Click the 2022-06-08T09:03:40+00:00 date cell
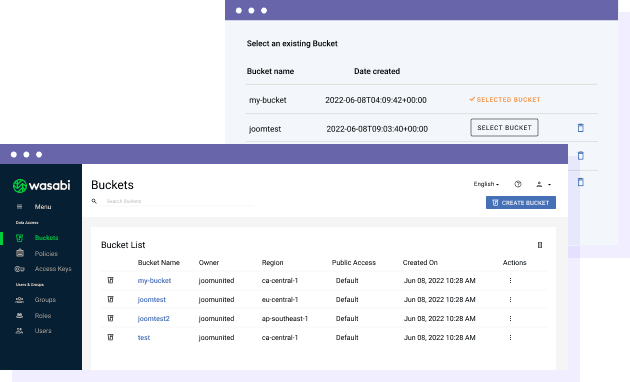 click(377, 129)
